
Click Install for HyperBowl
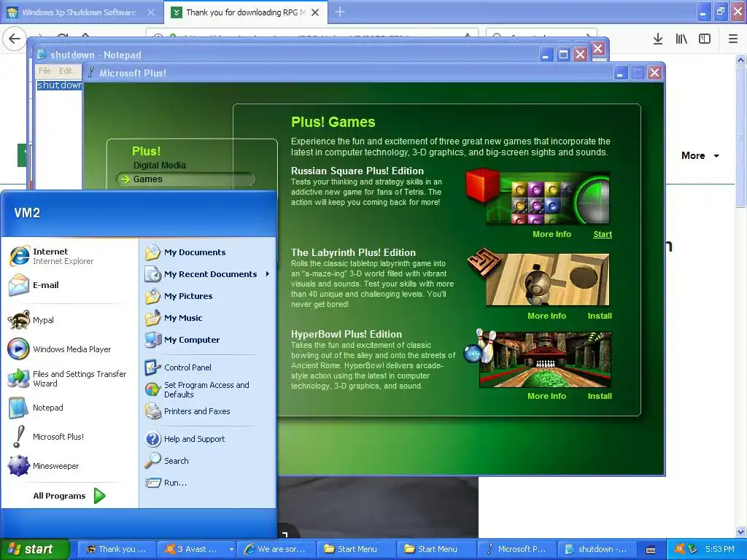pos(600,396)
